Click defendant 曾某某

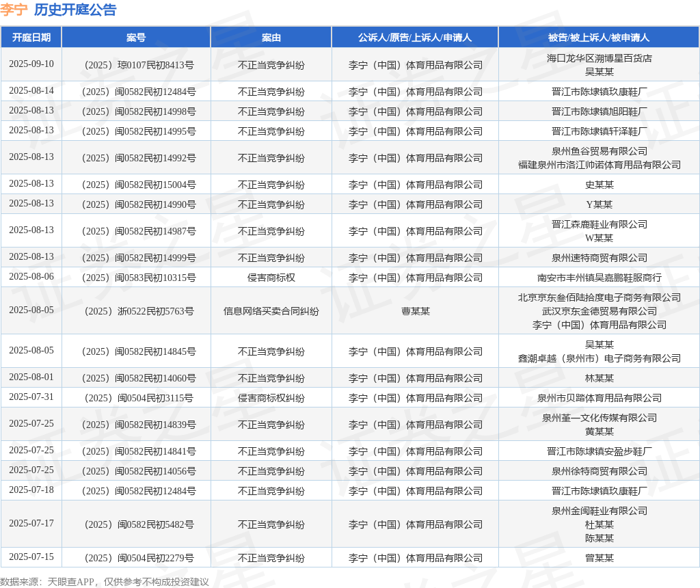click(599, 558)
